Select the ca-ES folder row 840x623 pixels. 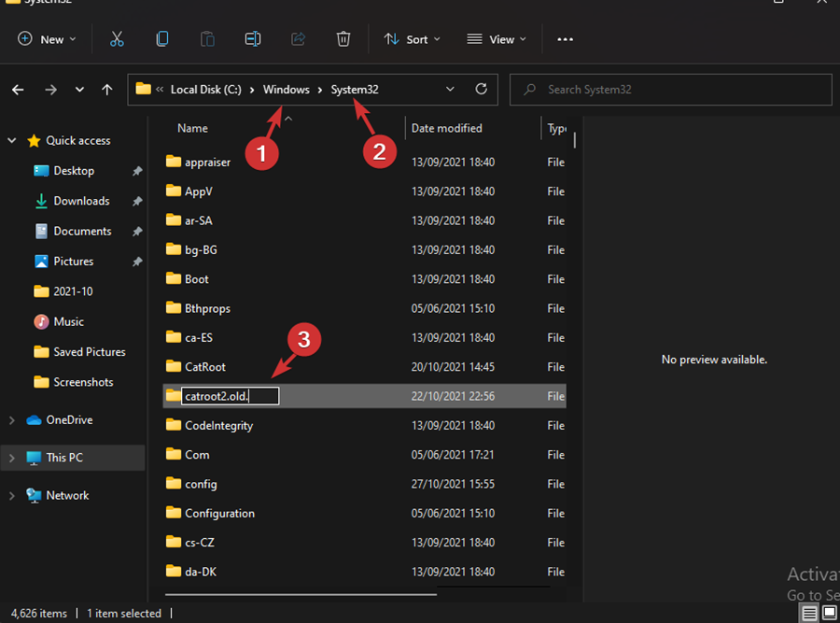[364, 338]
